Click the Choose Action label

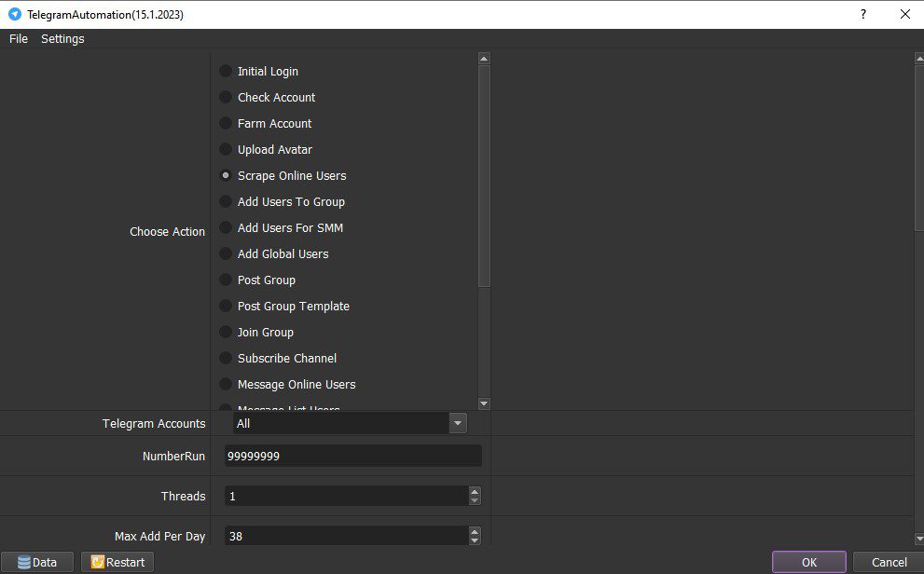(167, 231)
